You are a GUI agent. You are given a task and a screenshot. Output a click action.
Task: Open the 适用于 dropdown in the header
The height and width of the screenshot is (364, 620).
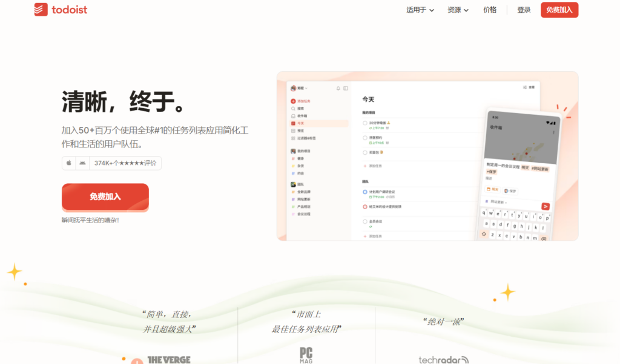419,10
